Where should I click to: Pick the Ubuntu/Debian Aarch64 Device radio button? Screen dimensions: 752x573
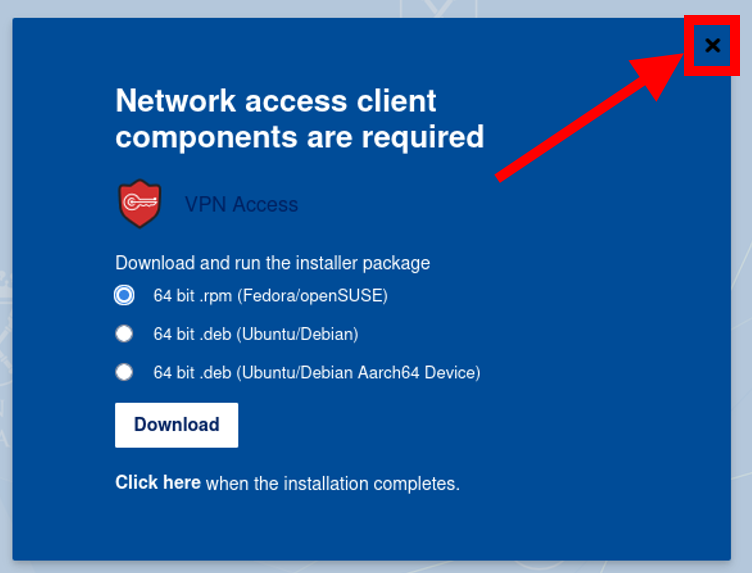[124, 372]
